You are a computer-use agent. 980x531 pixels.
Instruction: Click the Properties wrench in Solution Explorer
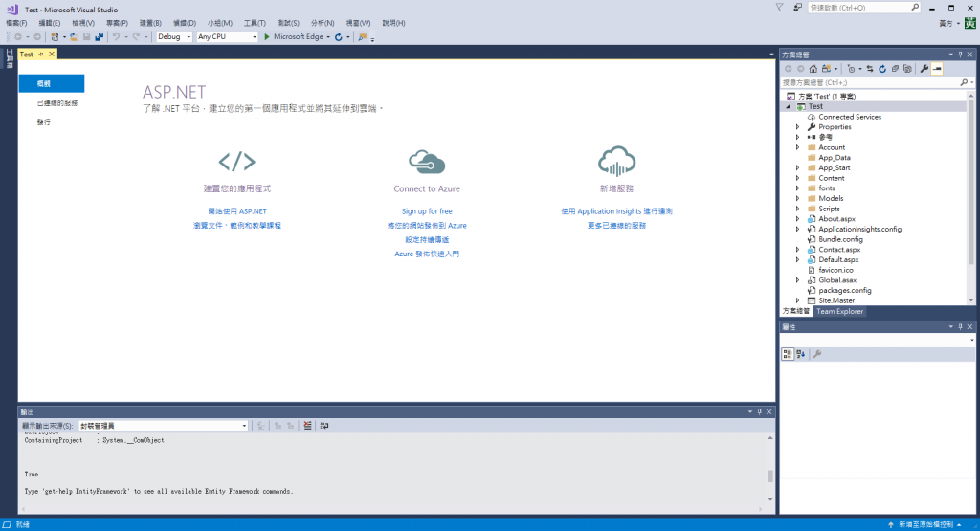pos(924,69)
